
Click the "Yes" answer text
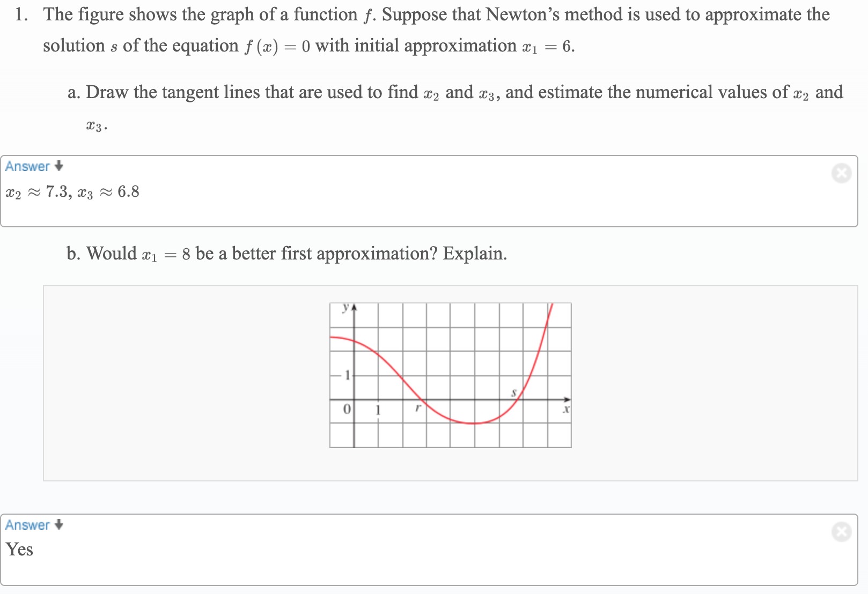pyautogui.click(x=19, y=550)
